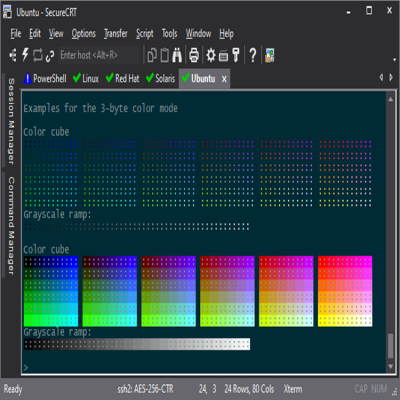Launch SecureFX from toolbar icon
Image resolution: width=400 pixels, height=400 pixels.
pyautogui.click(x=270, y=55)
